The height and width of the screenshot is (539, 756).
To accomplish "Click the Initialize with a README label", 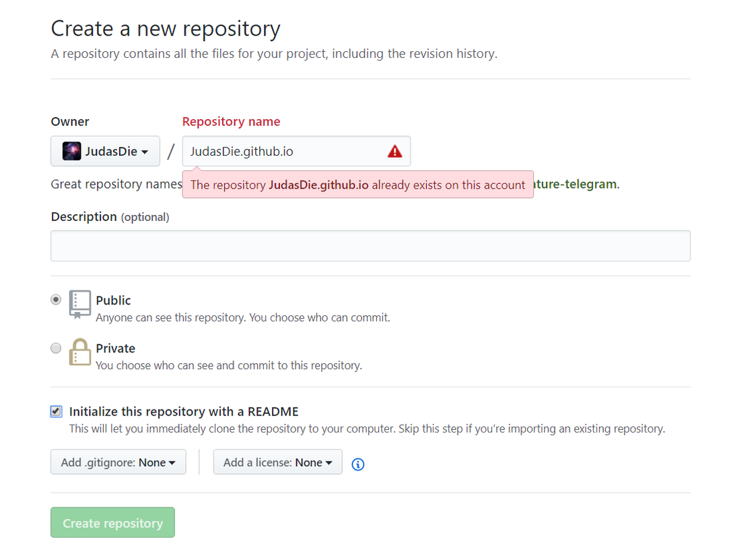I will pos(184,411).
